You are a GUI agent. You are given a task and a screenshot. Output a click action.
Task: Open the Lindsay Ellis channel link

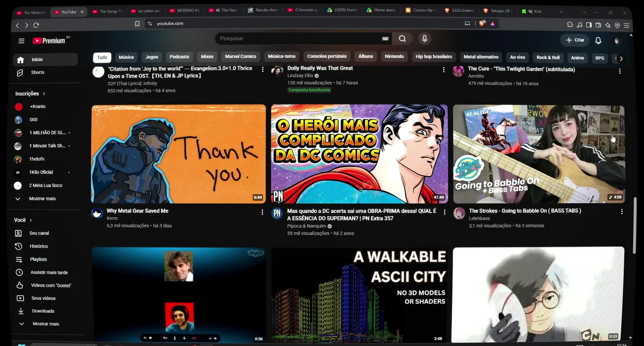point(300,76)
